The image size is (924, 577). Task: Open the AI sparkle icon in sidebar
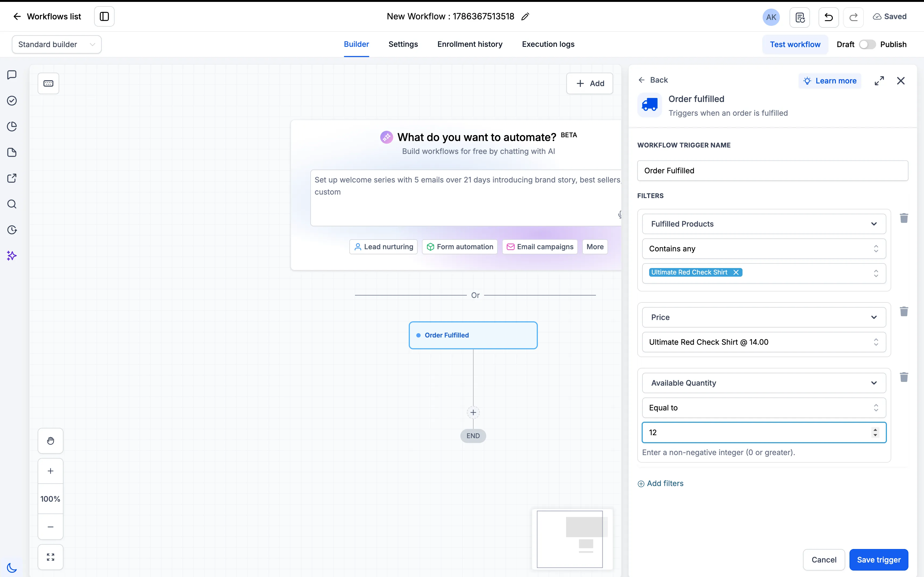click(12, 256)
